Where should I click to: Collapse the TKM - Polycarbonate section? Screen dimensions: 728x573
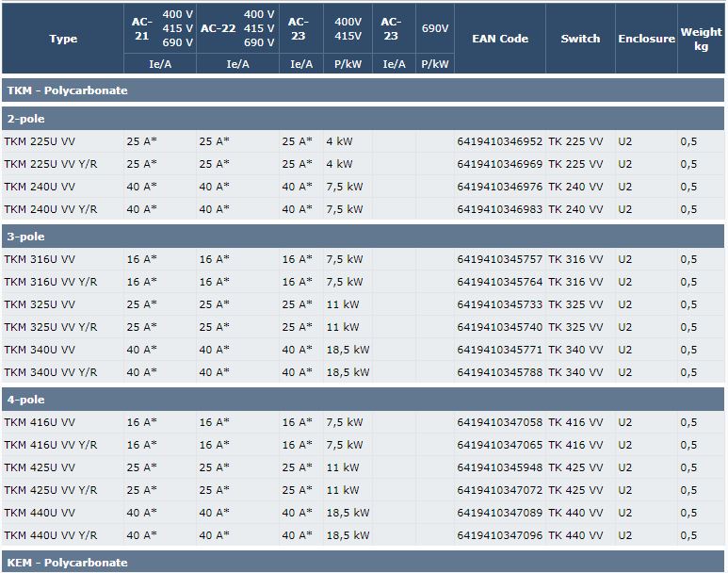pos(67,90)
